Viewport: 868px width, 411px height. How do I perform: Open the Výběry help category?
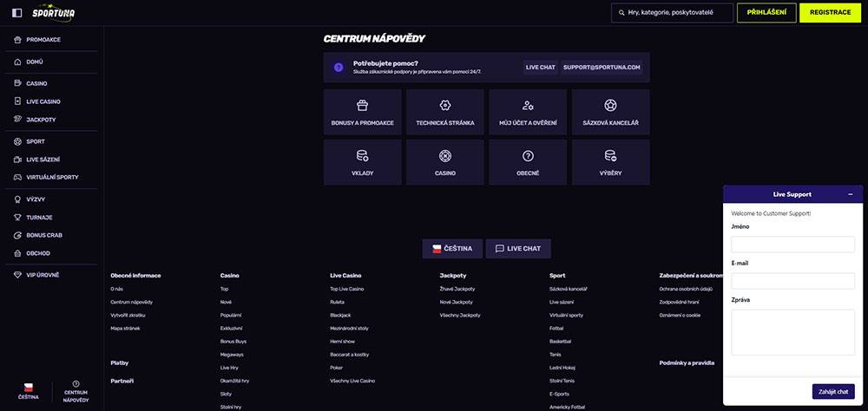610,162
